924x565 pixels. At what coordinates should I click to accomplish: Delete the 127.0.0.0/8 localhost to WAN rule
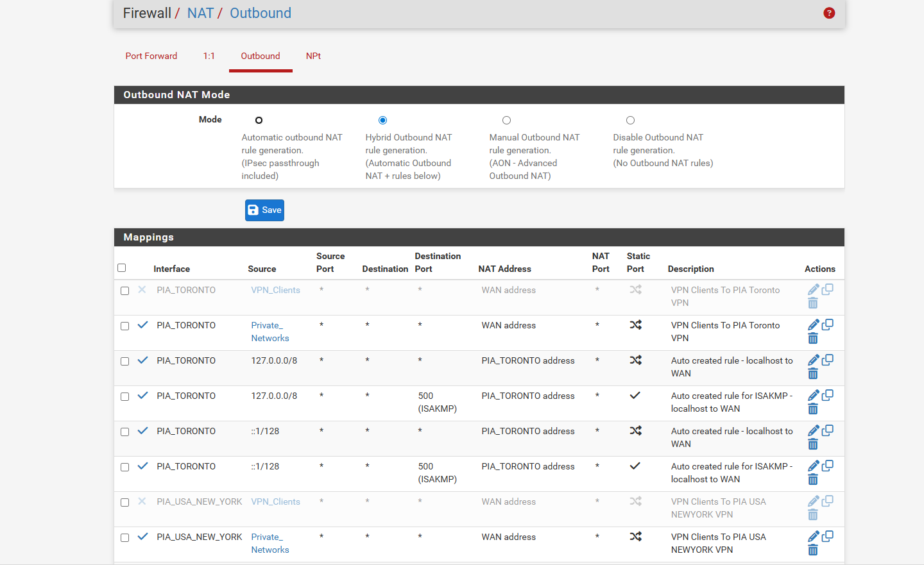(x=813, y=374)
